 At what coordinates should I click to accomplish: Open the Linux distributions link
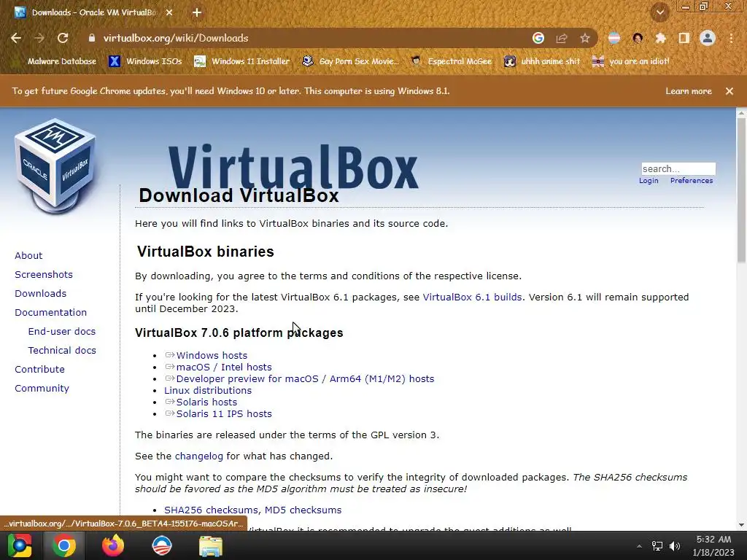[x=208, y=391]
